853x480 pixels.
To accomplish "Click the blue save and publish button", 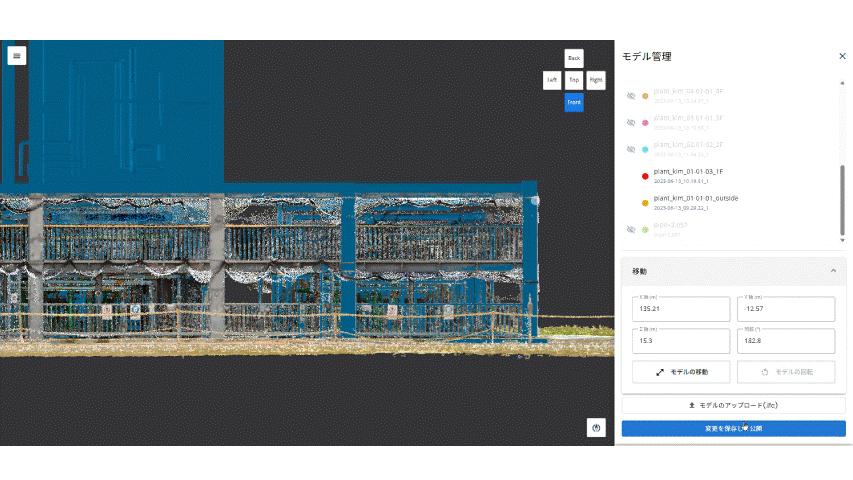I will 733,429.
